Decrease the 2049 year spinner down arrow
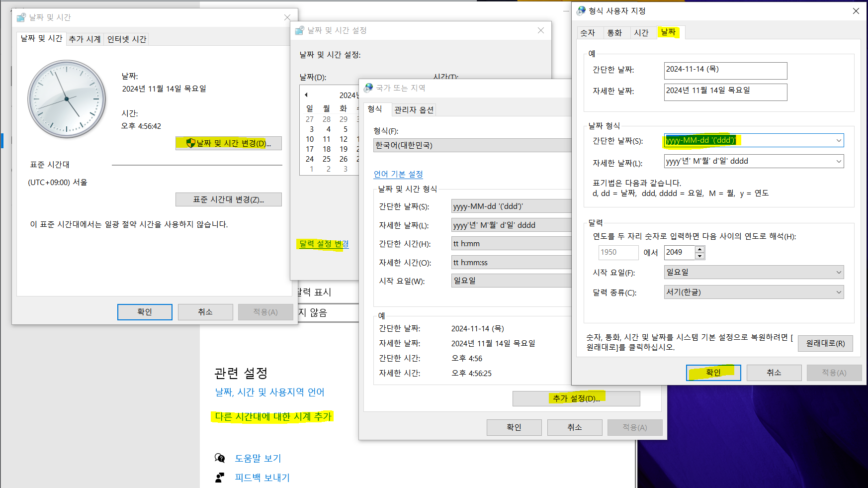The width and height of the screenshot is (868, 488). coord(699,256)
